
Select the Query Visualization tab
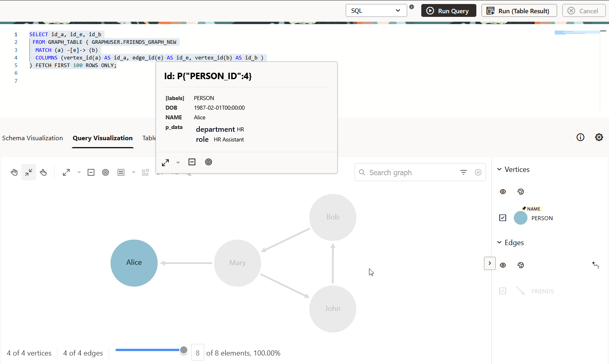point(103,138)
